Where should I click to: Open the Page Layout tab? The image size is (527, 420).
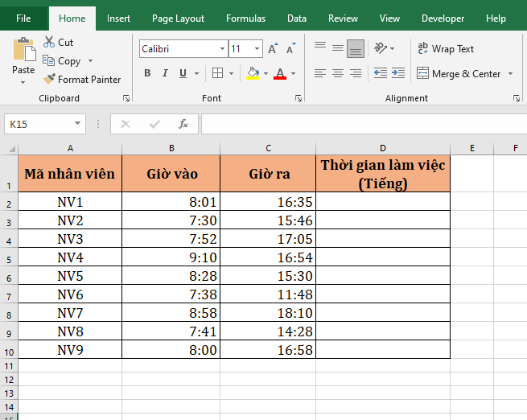click(178, 19)
